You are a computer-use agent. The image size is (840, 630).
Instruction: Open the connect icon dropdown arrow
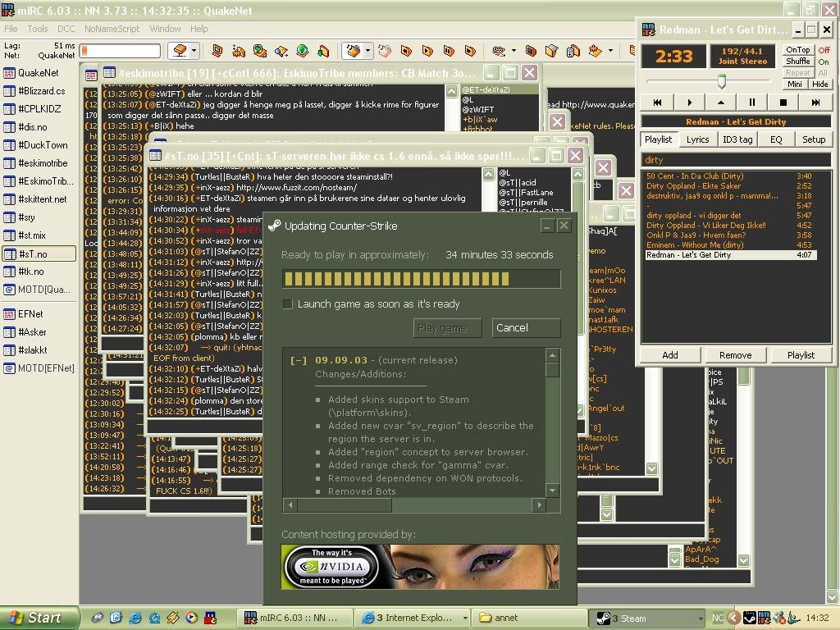pos(194,51)
